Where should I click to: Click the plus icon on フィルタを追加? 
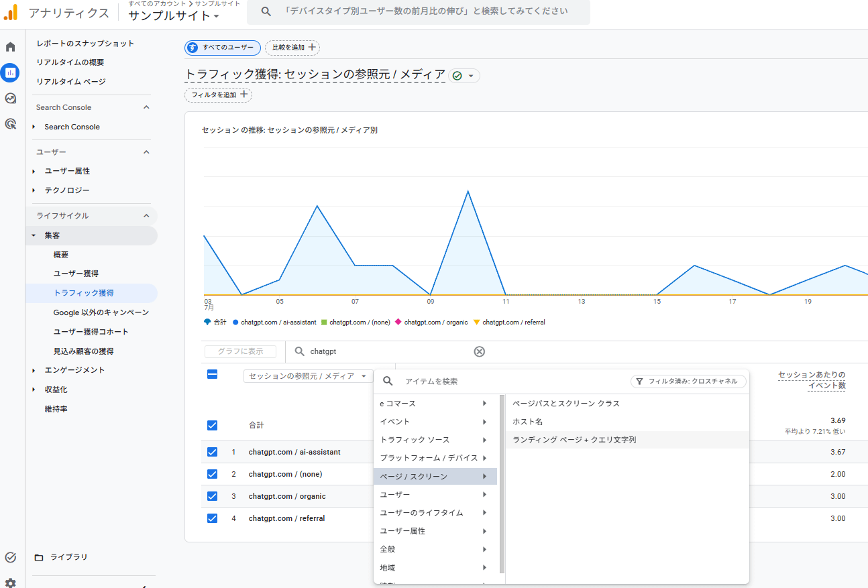point(244,95)
